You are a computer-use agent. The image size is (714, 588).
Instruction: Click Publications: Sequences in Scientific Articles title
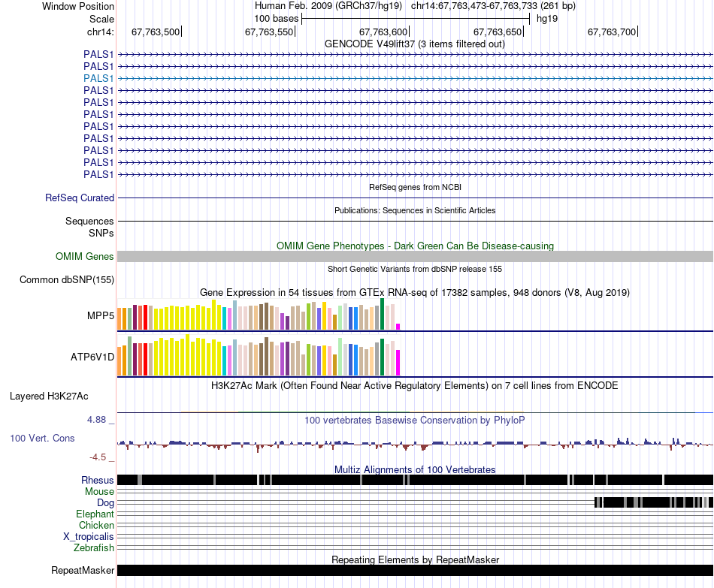coord(415,210)
